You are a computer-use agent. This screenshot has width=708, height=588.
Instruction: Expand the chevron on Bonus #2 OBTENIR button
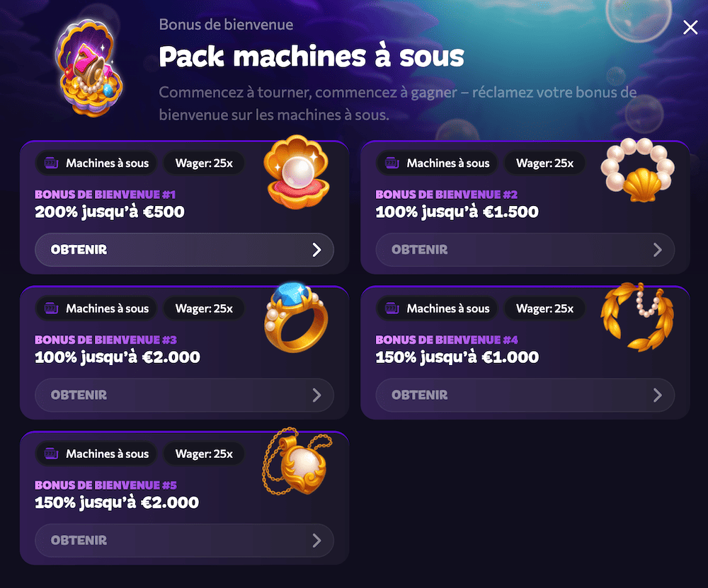[658, 250]
